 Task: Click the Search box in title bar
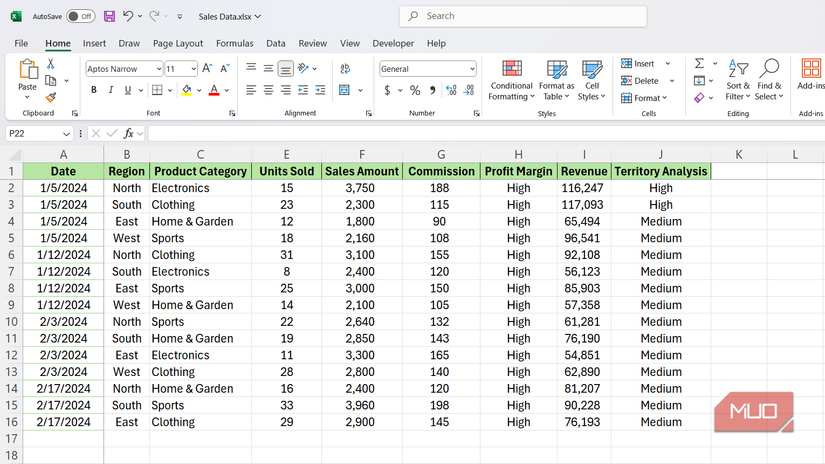pos(522,16)
